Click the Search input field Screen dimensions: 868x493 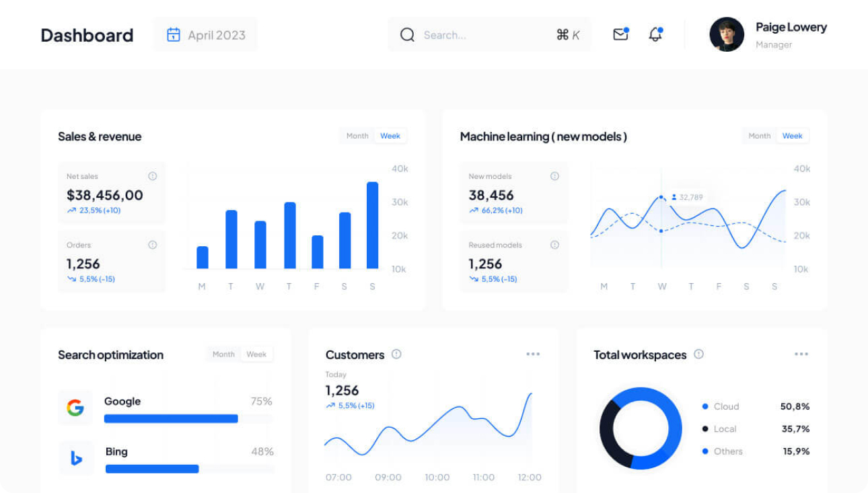484,35
